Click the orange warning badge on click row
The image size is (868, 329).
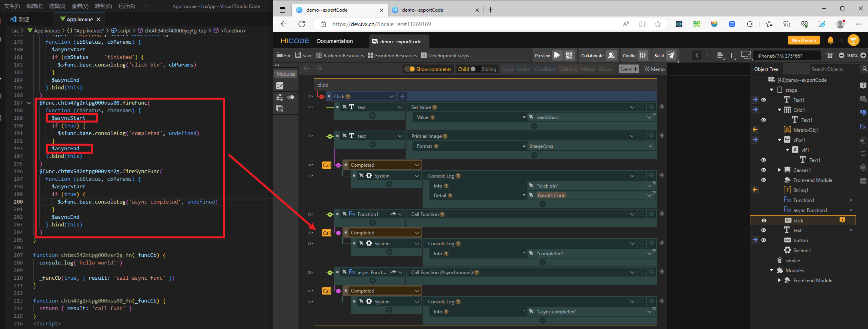coord(842,220)
